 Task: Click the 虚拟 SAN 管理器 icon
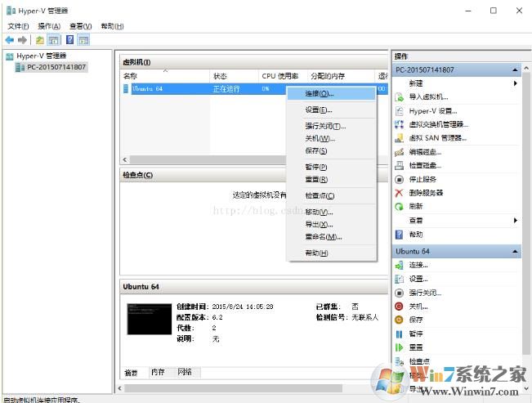click(x=400, y=138)
